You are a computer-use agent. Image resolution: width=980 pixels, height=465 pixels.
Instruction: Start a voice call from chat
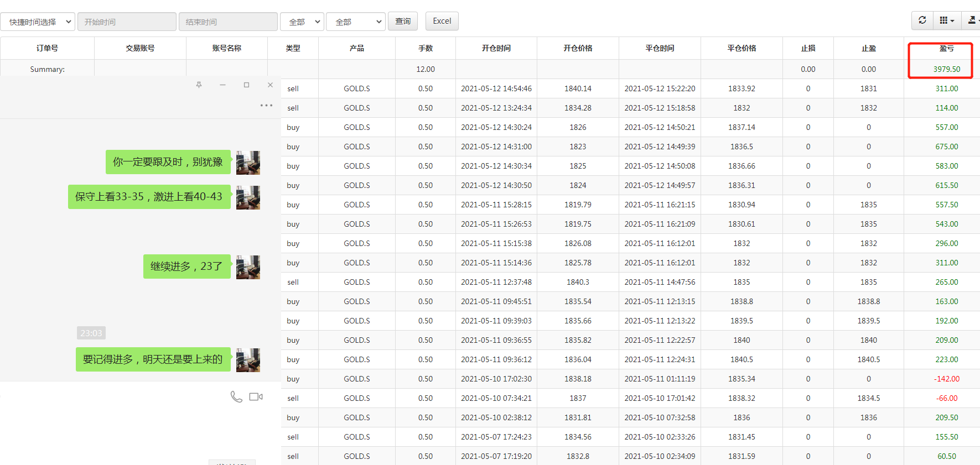click(x=236, y=396)
